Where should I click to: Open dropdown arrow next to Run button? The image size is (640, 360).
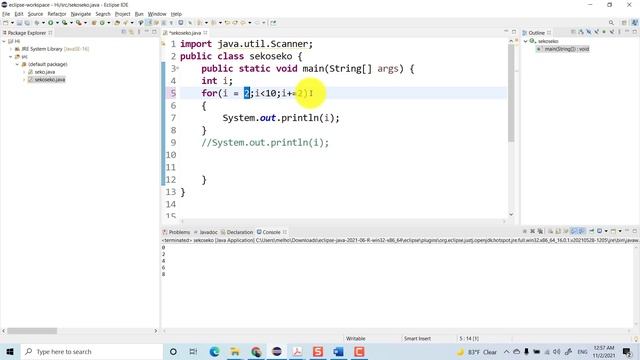pyautogui.click(x=57, y=23)
